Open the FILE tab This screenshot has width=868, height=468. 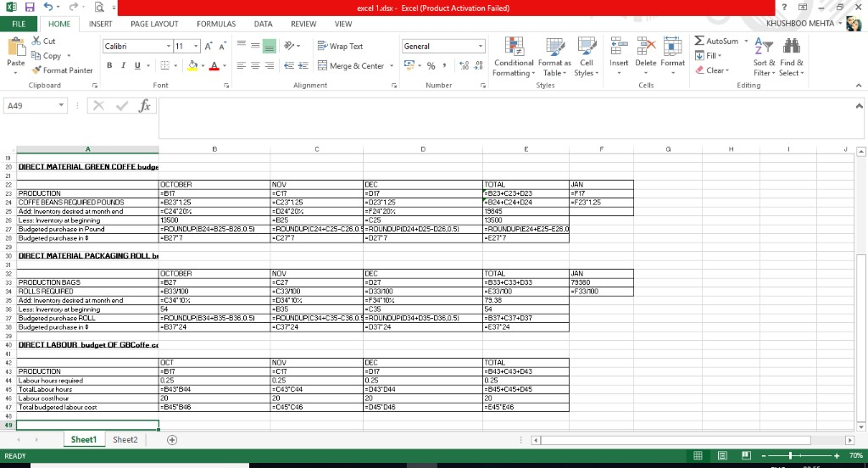point(19,24)
